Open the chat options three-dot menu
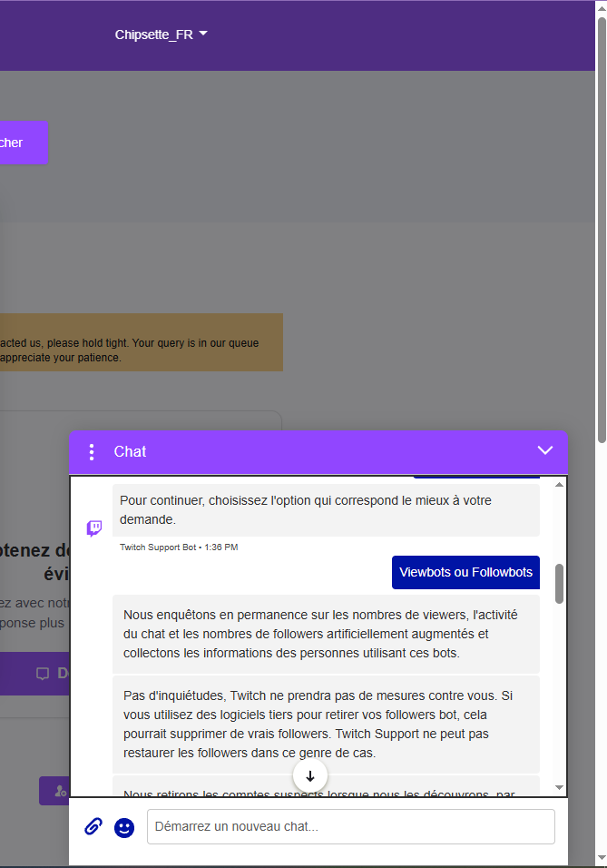The image size is (607, 868). (x=92, y=452)
